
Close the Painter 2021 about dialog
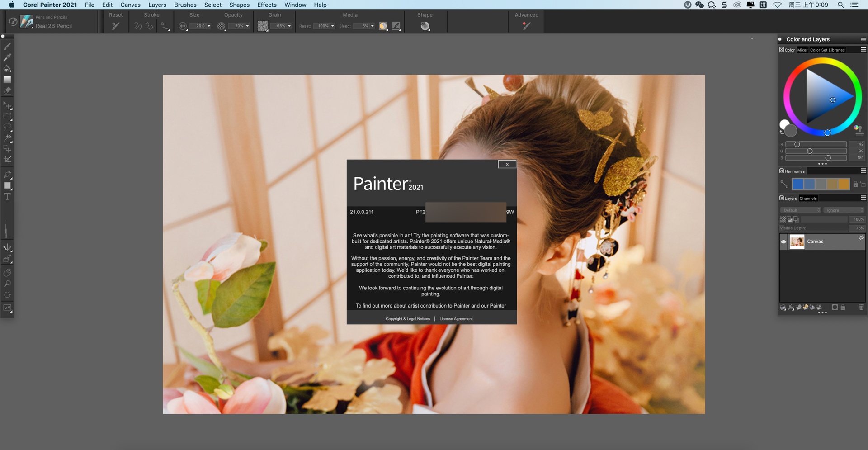click(507, 164)
